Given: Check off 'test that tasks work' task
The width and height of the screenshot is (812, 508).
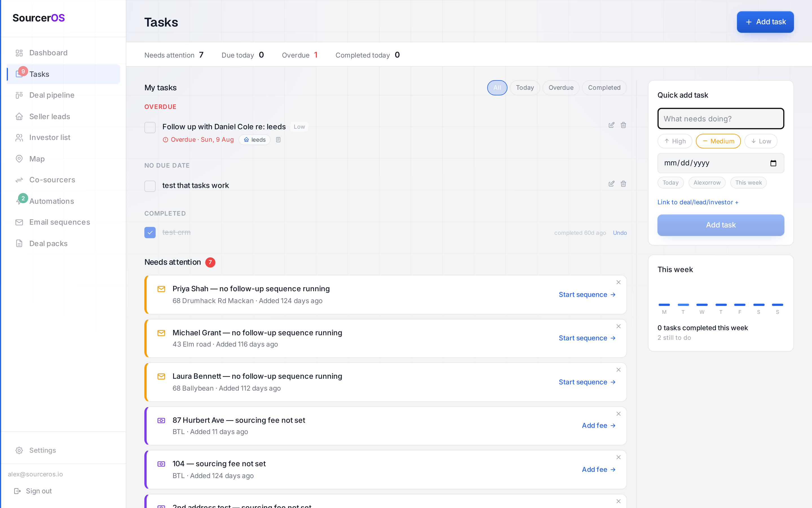Looking at the screenshot, I should (150, 186).
